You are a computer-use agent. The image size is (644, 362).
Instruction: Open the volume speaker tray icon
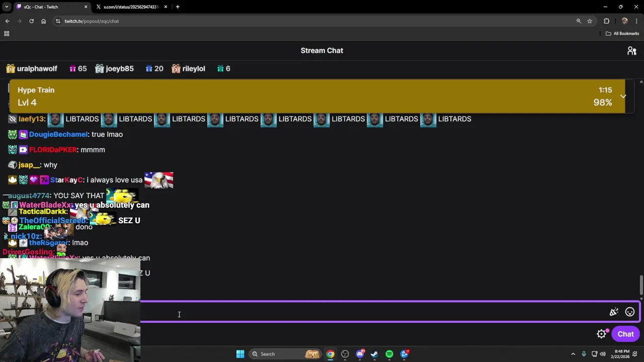[603, 354]
